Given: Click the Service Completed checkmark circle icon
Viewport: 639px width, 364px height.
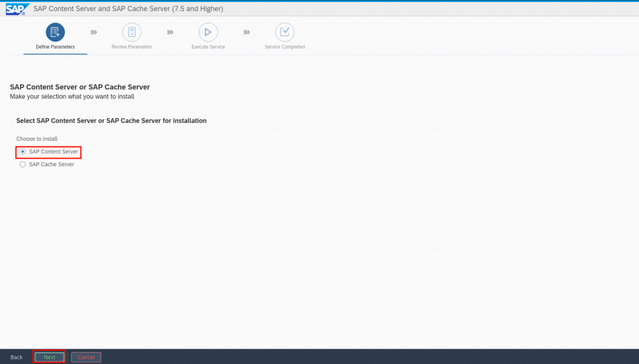Looking at the screenshot, I should pyautogui.click(x=285, y=32).
